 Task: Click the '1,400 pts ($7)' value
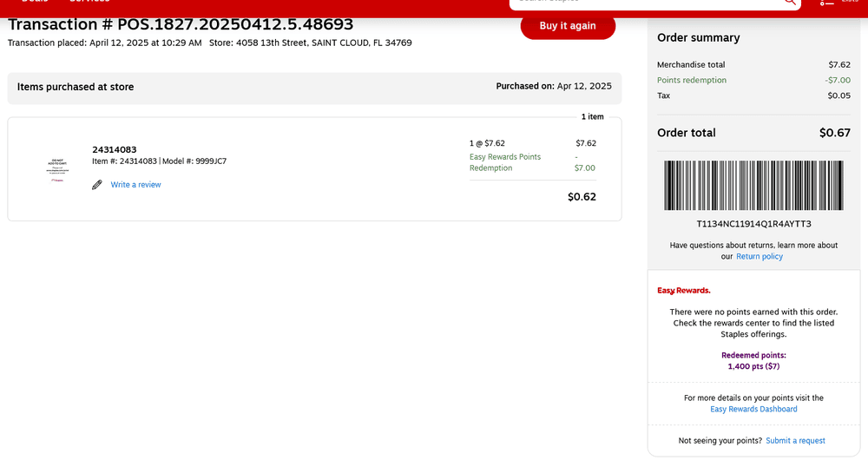(753, 366)
